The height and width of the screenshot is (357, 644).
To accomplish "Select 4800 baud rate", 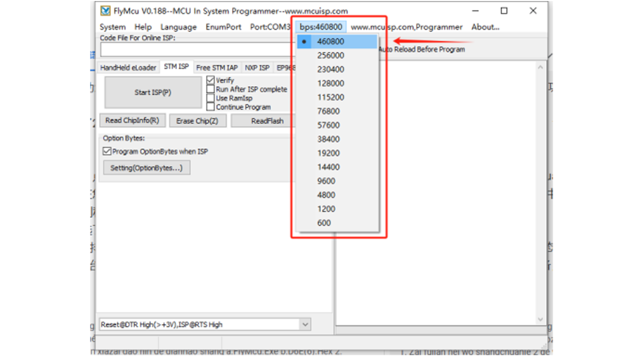I will click(x=338, y=195).
